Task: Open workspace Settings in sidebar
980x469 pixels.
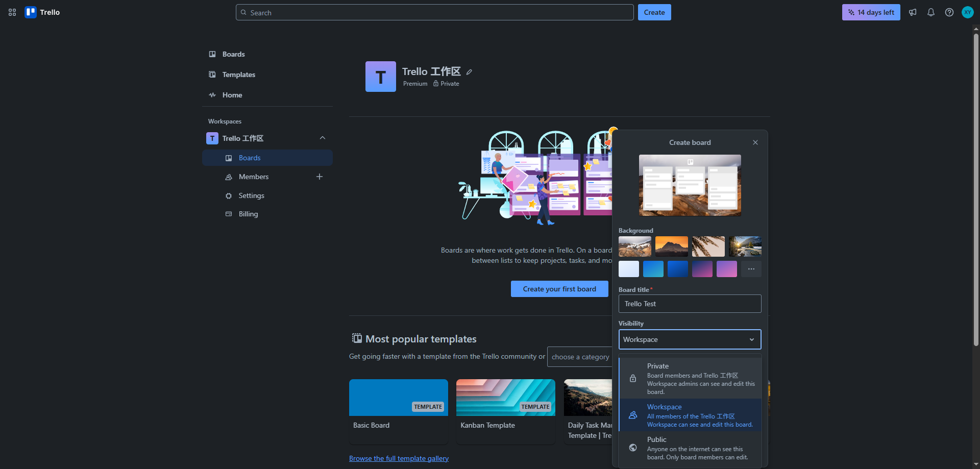Action: tap(267, 195)
